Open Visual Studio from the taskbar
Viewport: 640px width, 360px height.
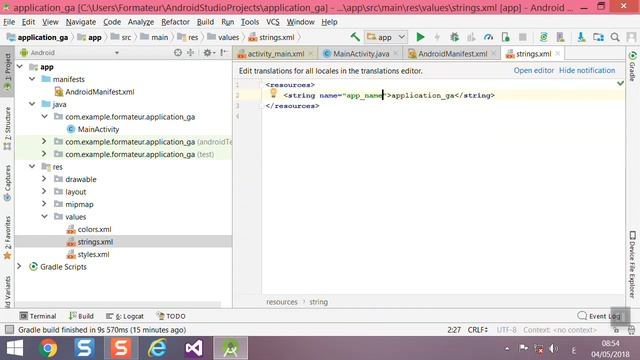[193, 348]
